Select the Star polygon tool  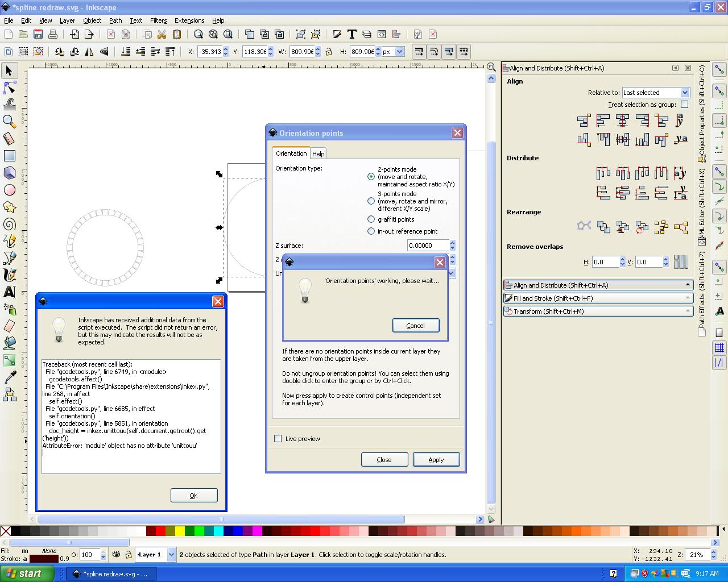[x=9, y=207]
